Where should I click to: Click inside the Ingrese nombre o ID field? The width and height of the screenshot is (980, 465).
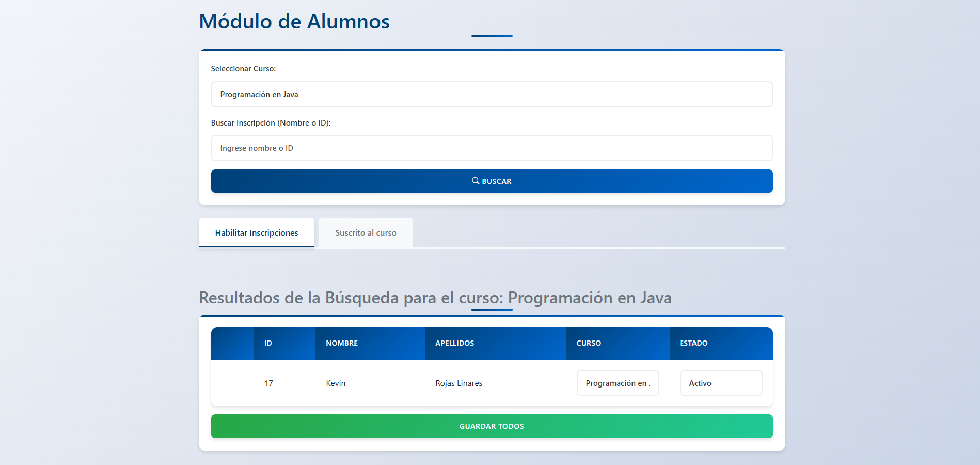click(491, 148)
